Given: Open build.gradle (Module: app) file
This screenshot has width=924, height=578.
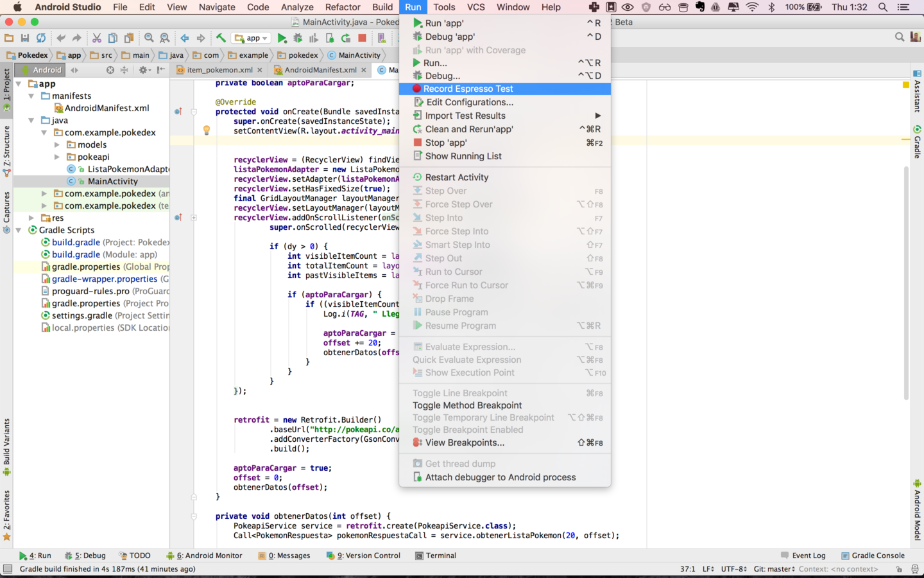Looking at the screenshot, I should [104, 254].
